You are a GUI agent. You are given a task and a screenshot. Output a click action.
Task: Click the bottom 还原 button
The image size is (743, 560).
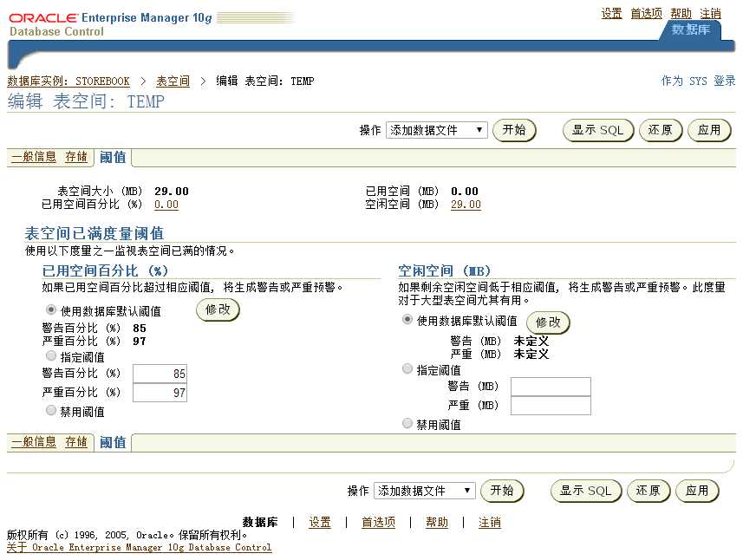pos(648,491)
